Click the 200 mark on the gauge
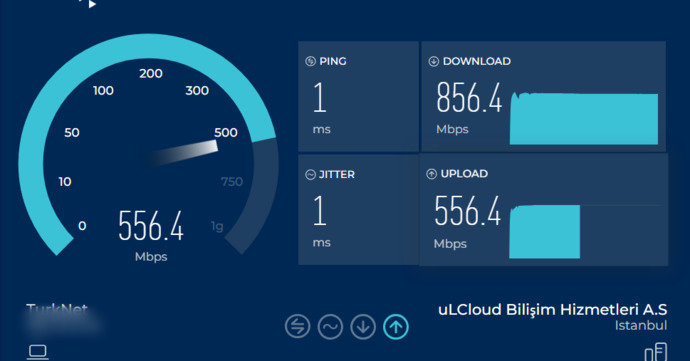Screen dimensions: 690x361 151,74
